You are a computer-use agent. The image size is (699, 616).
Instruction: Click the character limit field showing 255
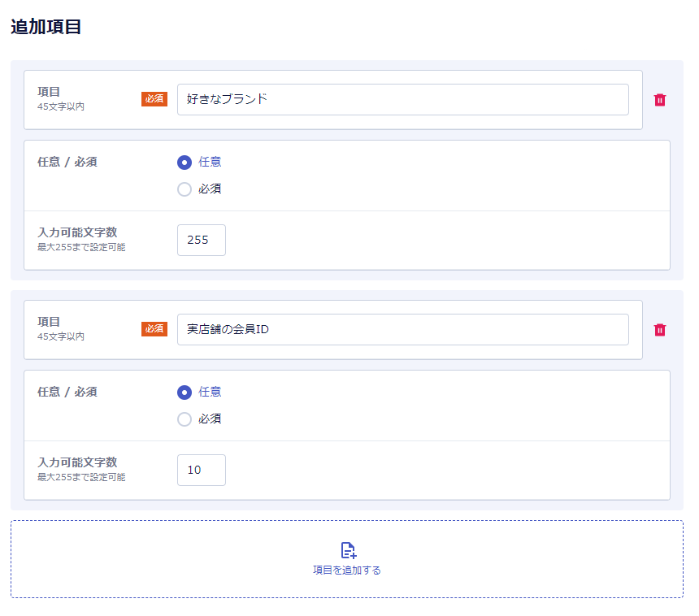tap(201, 240)
